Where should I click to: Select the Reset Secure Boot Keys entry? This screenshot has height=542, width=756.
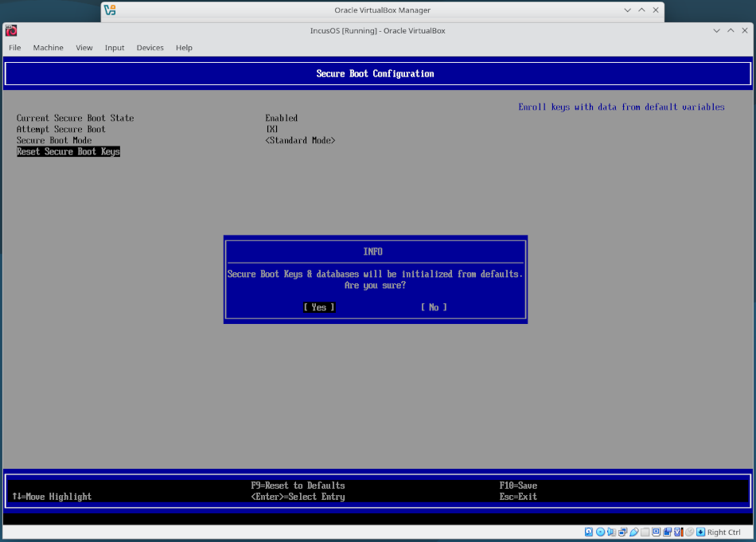pyautogui.click(x=68, y=151)
